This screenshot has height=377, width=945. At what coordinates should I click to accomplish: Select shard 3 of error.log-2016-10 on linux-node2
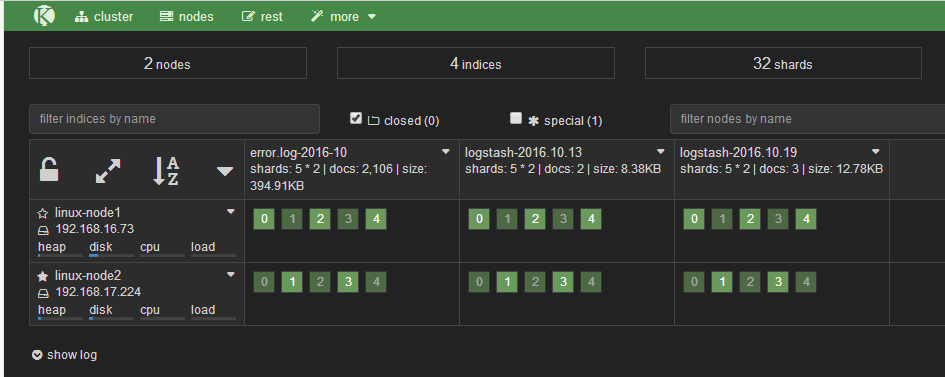click(x=348, y=282)
